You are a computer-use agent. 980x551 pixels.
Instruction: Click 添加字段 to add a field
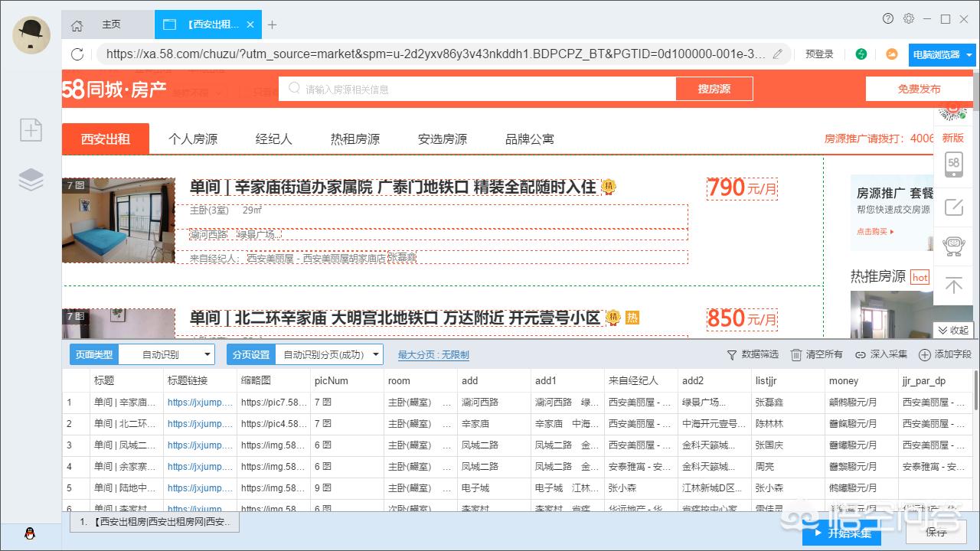(x=945, y=354)
